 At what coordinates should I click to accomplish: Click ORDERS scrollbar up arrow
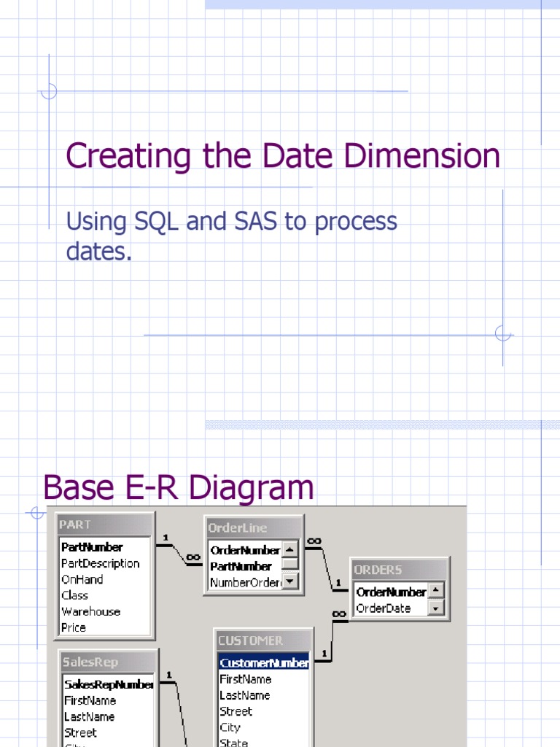pyautogui.click(x=436, y=591)
